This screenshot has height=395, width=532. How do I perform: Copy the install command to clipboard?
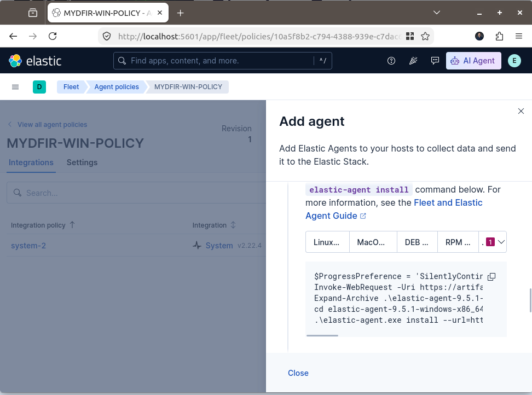[x=491, y=277]
